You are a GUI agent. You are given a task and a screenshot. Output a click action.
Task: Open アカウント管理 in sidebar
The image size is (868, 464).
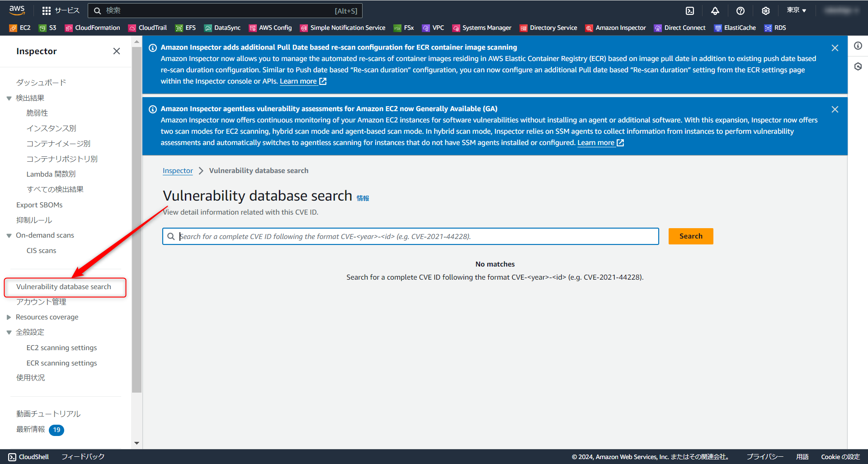[41, 302]
